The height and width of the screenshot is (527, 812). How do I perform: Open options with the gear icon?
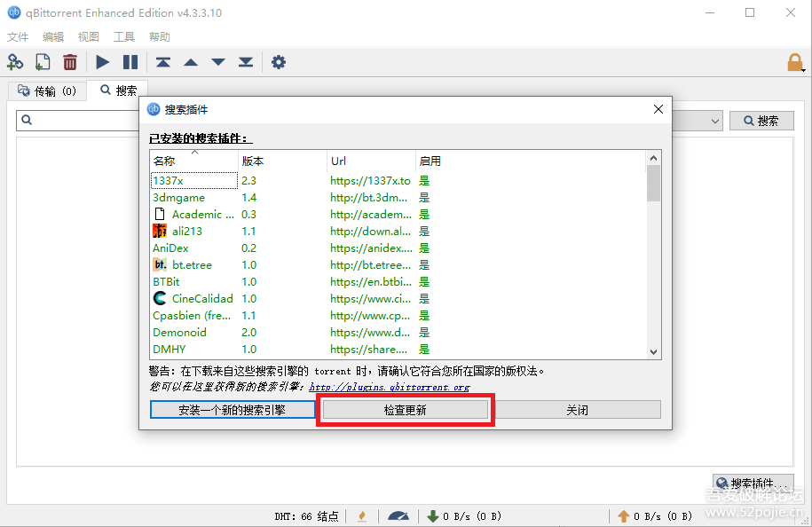[x=279, y=63]
